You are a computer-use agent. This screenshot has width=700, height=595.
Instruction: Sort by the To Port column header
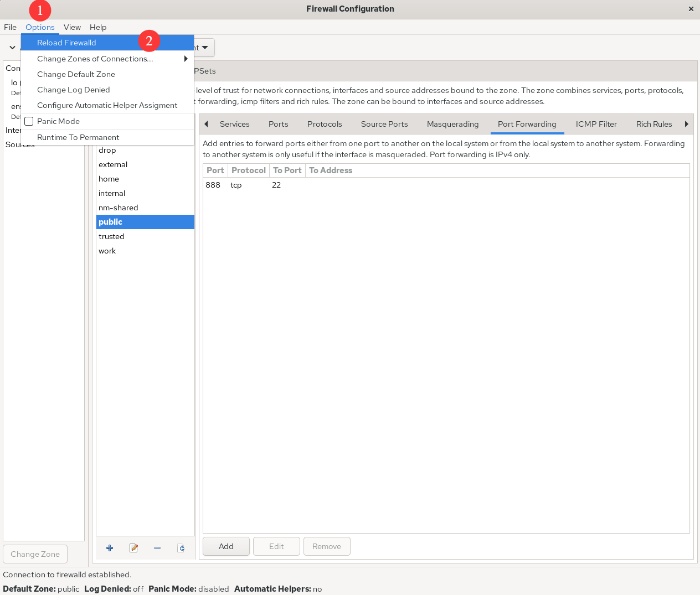[x=287, y=170]
